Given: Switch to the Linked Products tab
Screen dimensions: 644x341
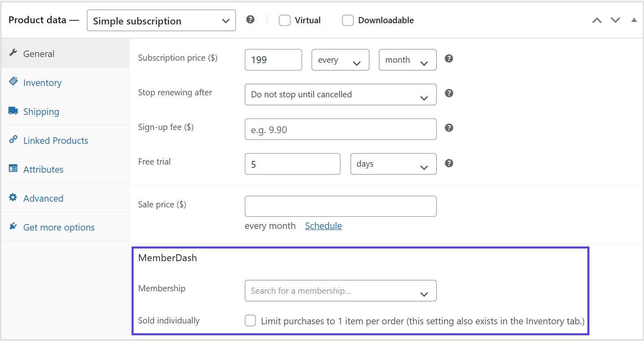Looking at the screenshot, I should click(65, 140).
